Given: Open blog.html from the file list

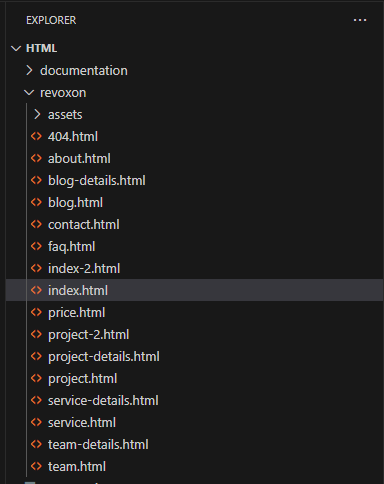Looking at the screenshot, I should pyautogui.click(x=194, y=202).
